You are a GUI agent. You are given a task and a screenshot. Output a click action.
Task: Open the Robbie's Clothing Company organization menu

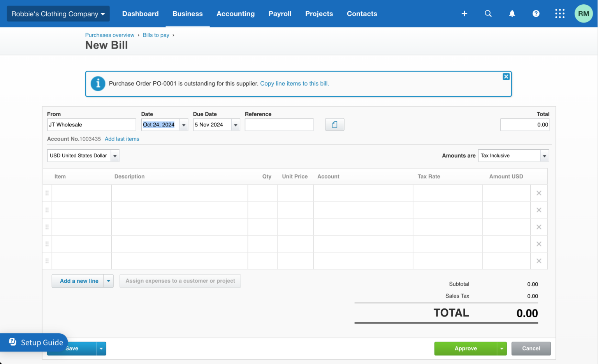coord(58,13)
